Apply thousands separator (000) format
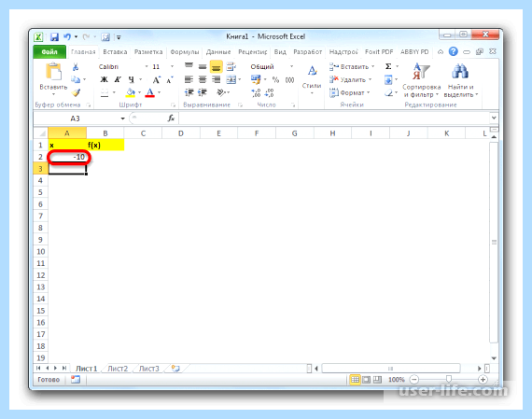This screenshot has height=419, width=532. 289,80
